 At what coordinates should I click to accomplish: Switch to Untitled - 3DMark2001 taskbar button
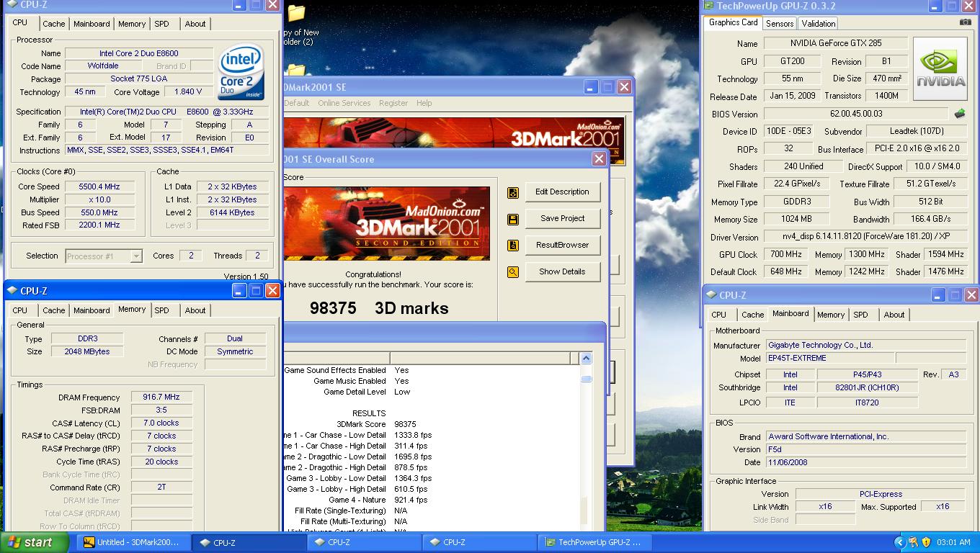(134, 542)
